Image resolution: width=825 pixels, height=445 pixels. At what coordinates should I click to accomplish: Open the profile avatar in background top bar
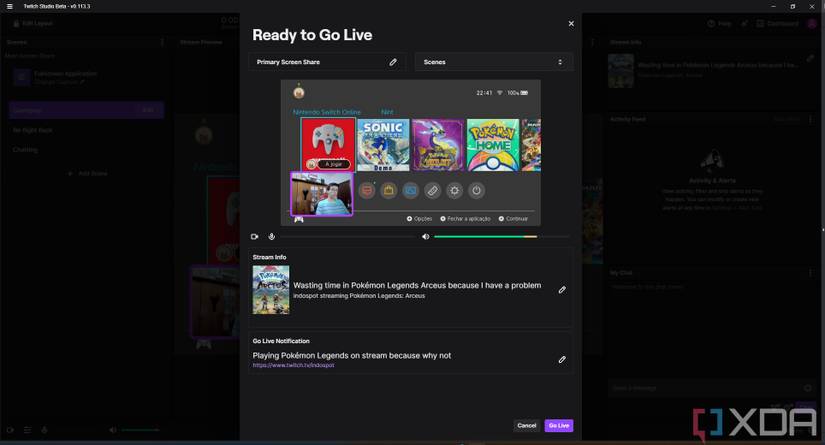812,24
